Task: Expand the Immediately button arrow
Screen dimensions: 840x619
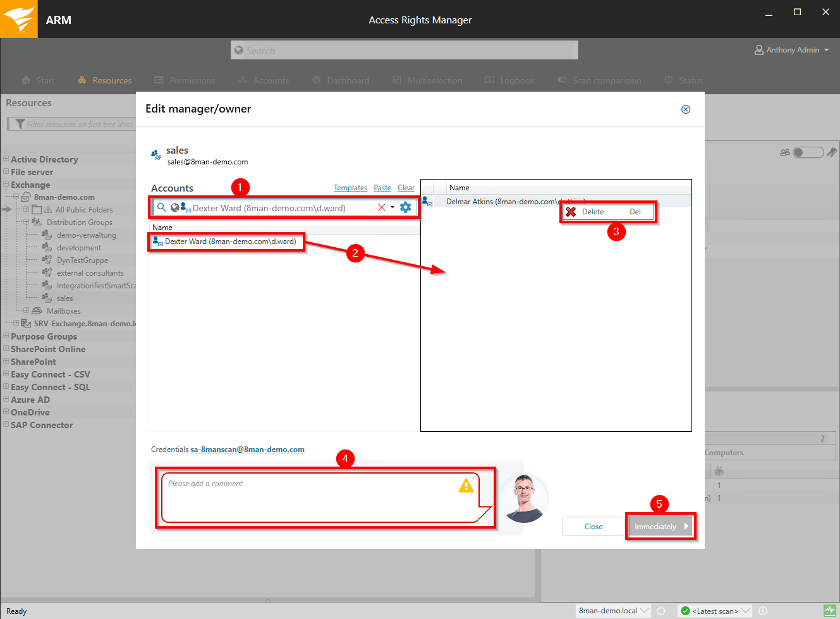Action: pos(686,526)
